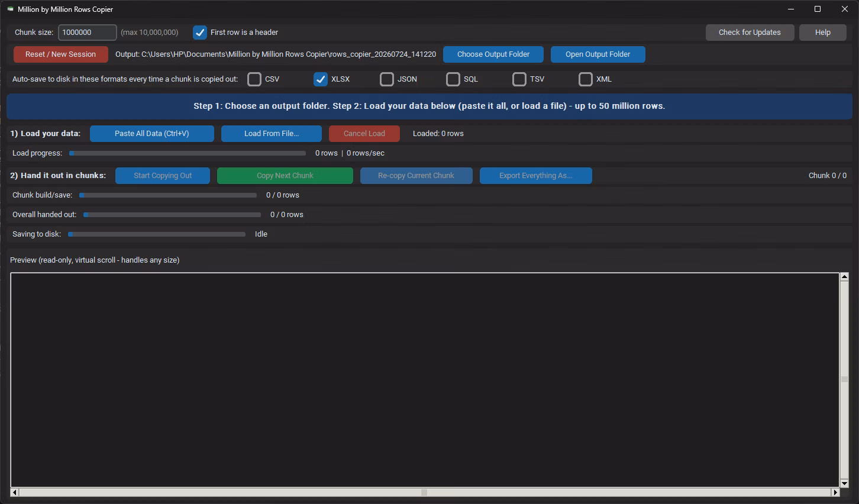Viewport: 859px width, 504px height.
Task: Click Export Everything As...
Action: click(x=536, y=176)
